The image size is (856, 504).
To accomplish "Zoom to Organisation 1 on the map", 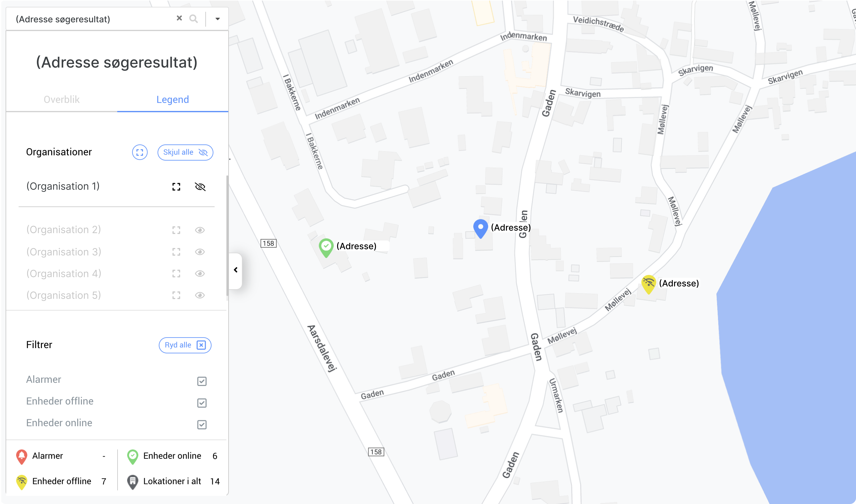I will point(176,187).
